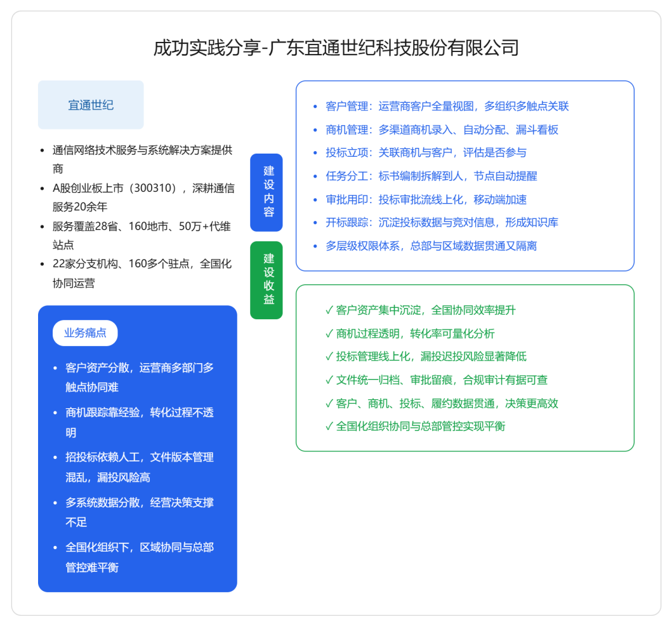Select the 业务痛点 white pill label

[x=85, y=333]
